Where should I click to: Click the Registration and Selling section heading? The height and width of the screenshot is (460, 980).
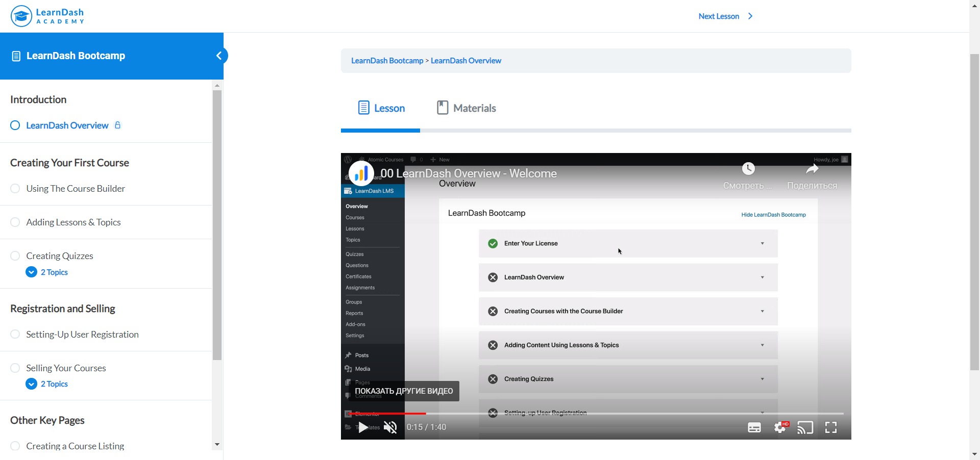[63, 309]
